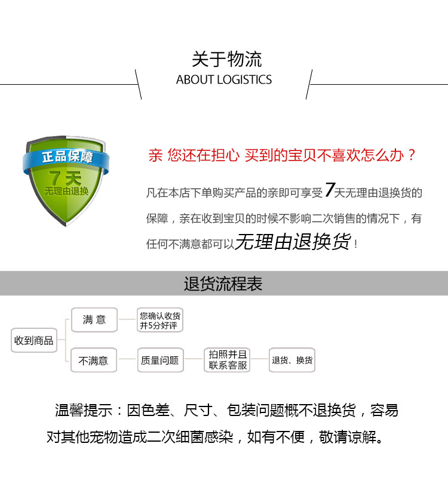Viewport: 448px width, 496px height.
Task: Select the 收到商品 flowchart box
Action: pos(34,340)
